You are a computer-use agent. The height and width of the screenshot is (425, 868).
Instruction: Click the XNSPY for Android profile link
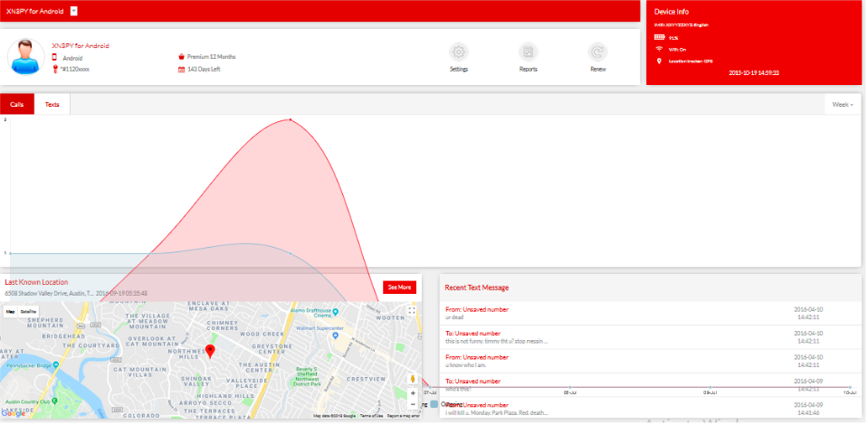pyautogui.click(x=81, y=45)
